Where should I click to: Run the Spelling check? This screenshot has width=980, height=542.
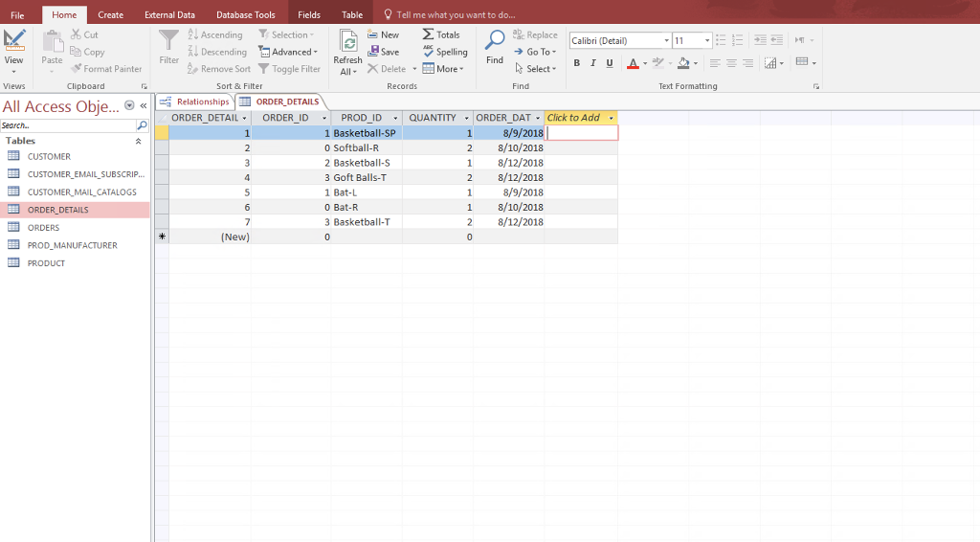pyautogui.click(x=445, y=52)
